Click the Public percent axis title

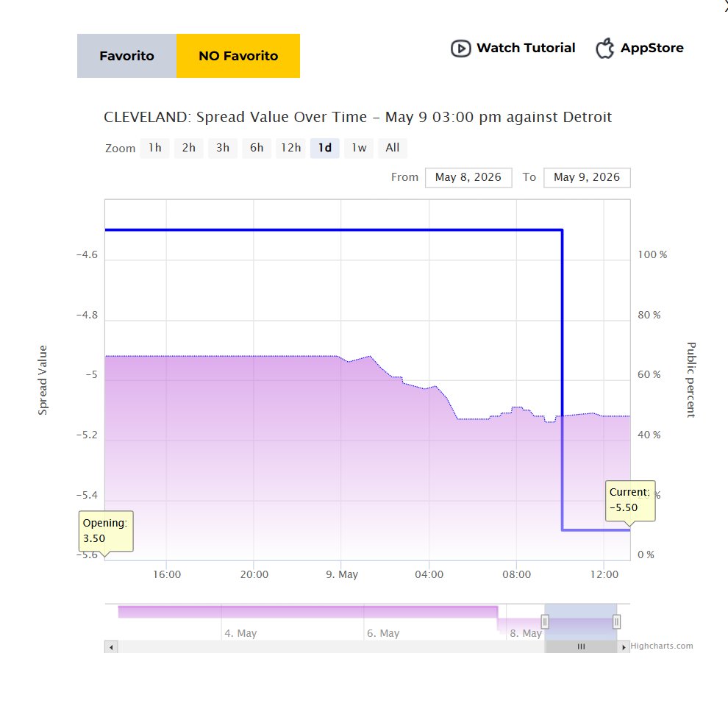pyautogui.click(x=691, y=380)
